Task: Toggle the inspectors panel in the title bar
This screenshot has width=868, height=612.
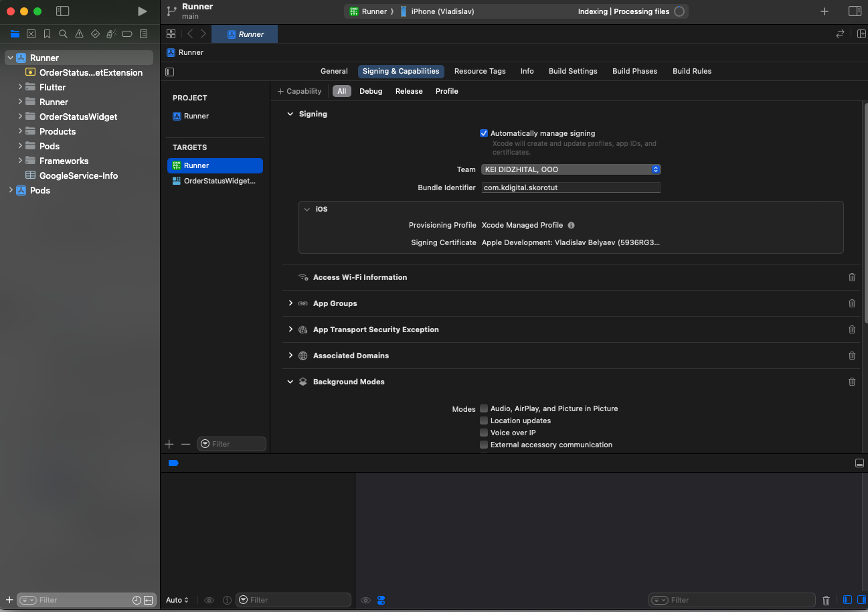Action: [855, 11]
